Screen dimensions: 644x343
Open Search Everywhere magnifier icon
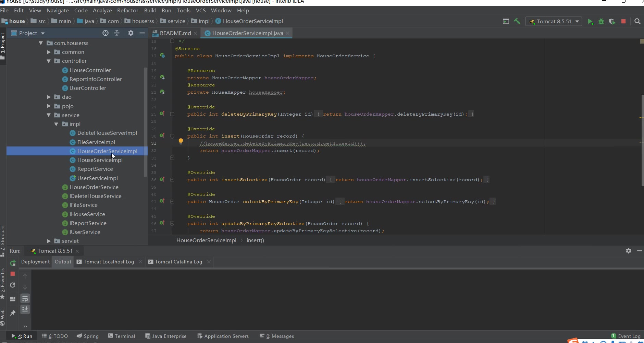tap(637, 21)
